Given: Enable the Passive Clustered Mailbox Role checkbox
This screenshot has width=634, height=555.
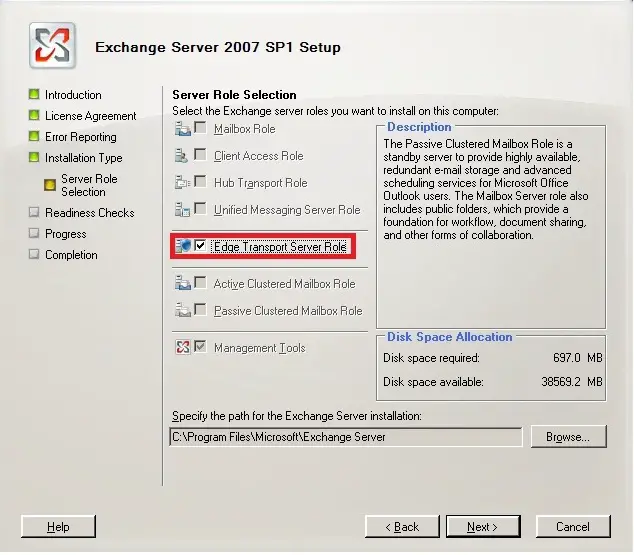Looking at the screenshot, I should click(200, 310).
